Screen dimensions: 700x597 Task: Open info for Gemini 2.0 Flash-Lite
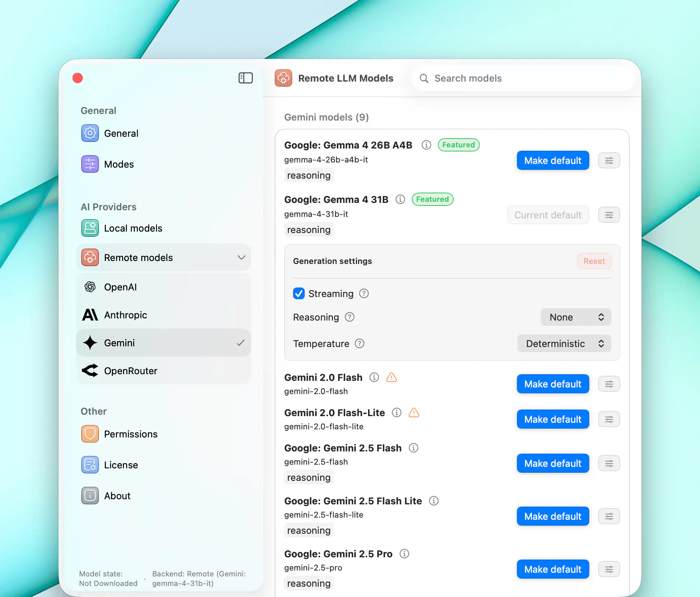tap(396, 412)
